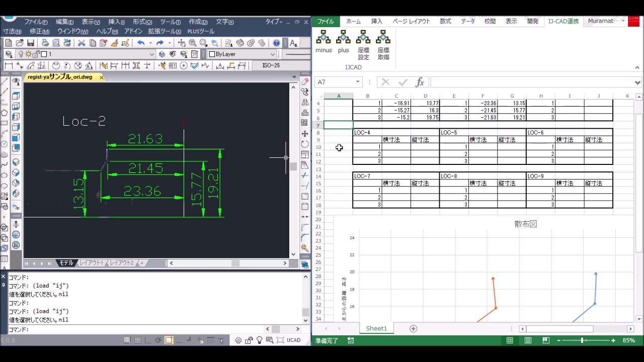Open the 寸法(N) menu in IJCAD
Image resolution: width=644 pixels, height=362 pixels.
click(x=12, y=31)
